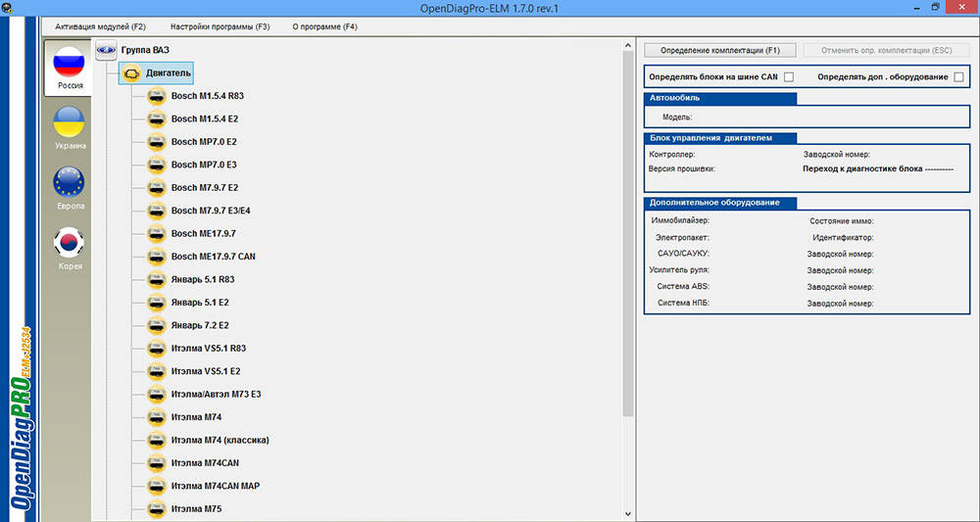The height and width of the screenshot is (522, 980).
Task: Select Ителма M74 (классика) label
Action: pyautogui.click(x=220, y=440)
